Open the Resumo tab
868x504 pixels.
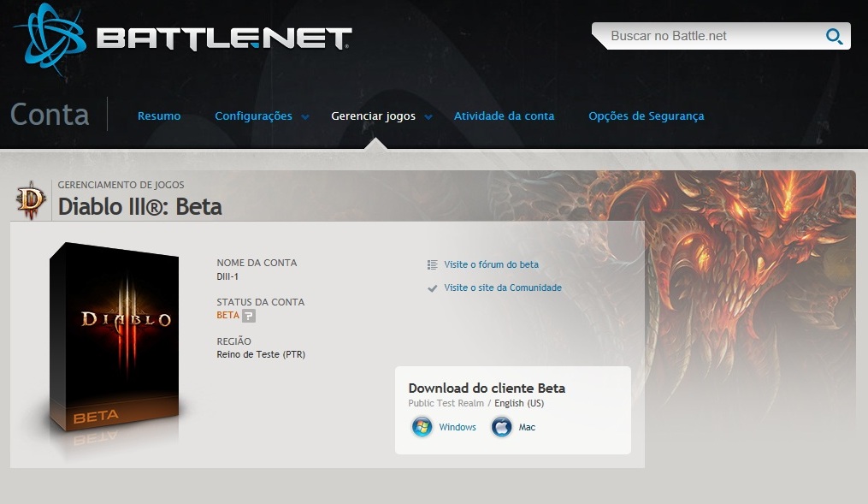click(x=159, y=116)
